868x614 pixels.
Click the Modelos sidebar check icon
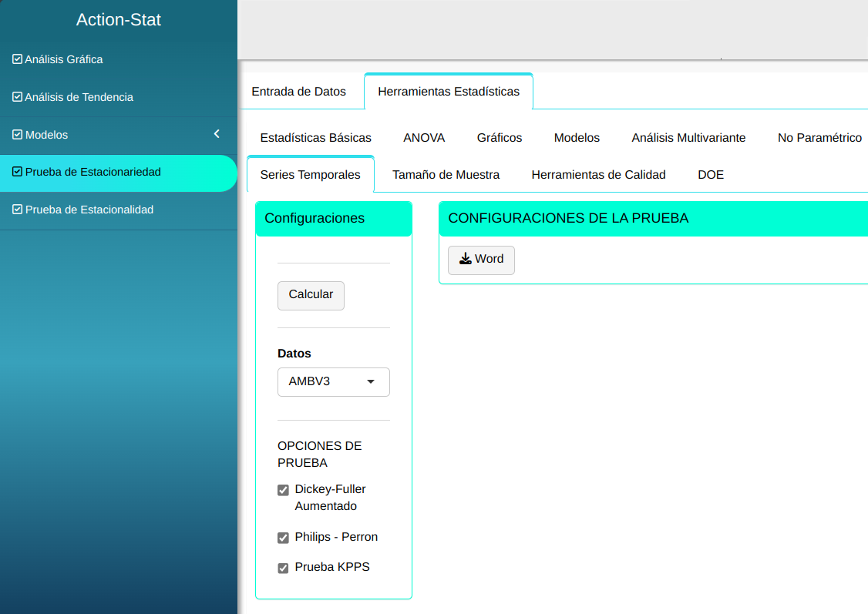(17, 135)
